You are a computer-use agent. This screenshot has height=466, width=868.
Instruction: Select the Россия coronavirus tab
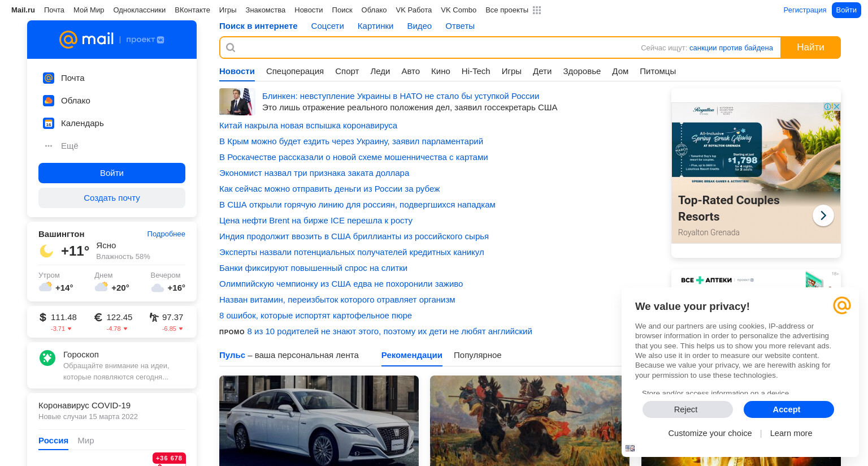click(53, 441)
